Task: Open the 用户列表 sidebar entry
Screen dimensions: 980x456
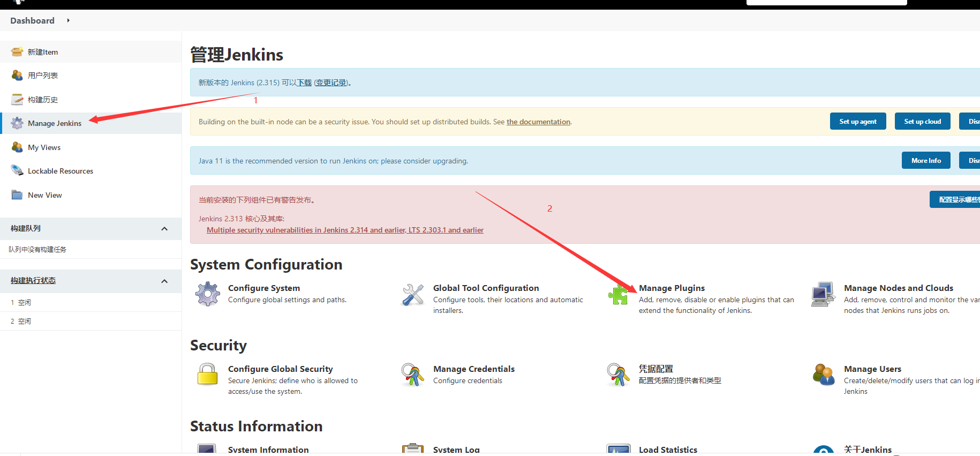Action: pyautogui.click(x=43, y=76)
